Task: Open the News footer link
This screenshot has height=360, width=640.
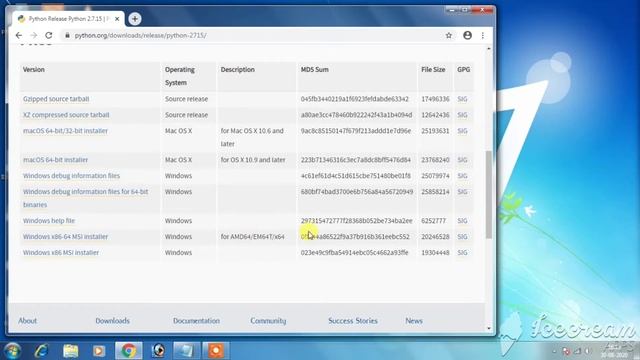Action: 413,321
